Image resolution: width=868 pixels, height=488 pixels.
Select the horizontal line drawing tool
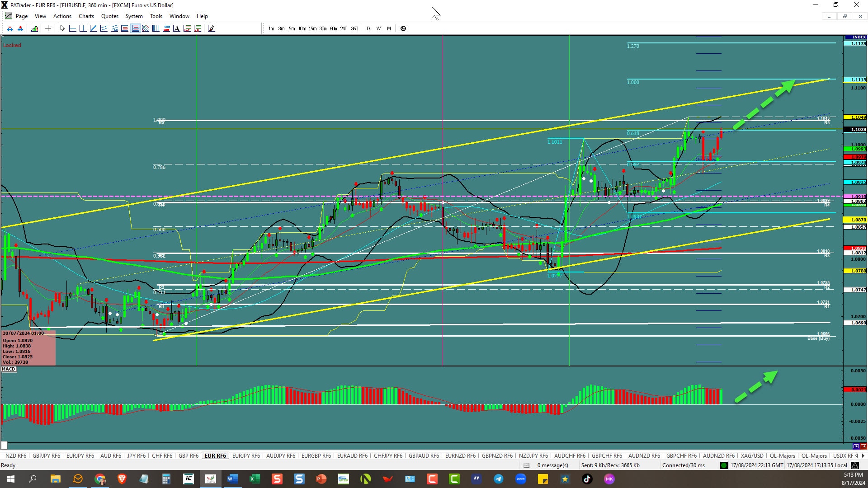click(72, 28)
